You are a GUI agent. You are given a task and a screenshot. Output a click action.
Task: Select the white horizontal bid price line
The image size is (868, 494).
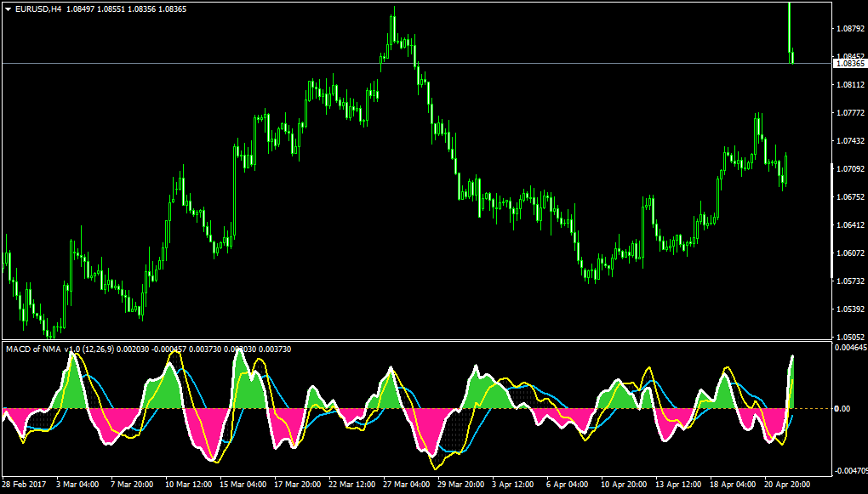click(416, 64)
